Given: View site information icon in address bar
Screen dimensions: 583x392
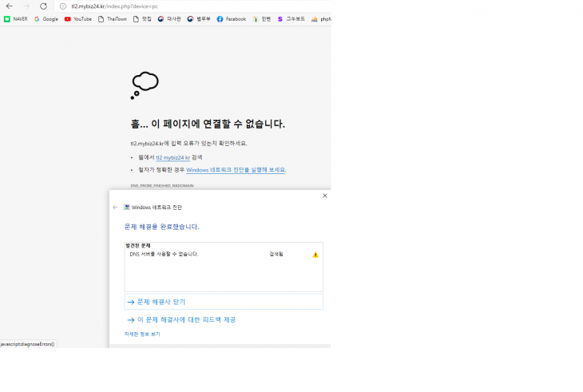Looking at the screenshot, I should pos(63,6).
